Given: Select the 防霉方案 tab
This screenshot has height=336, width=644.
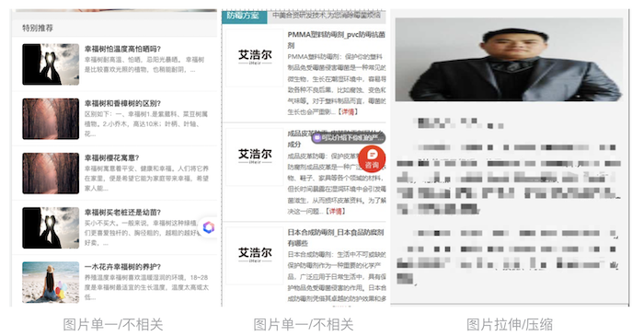Looking at the screenshot, I should coord(245,16).
